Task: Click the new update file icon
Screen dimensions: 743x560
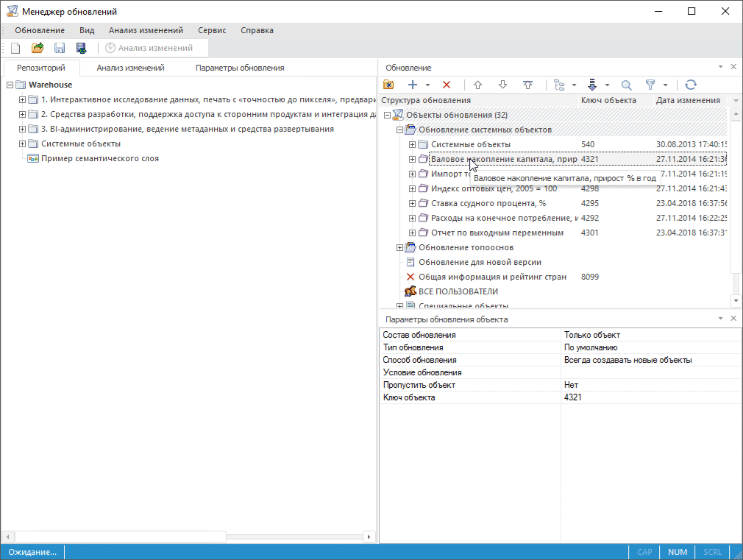Action: 15,48
